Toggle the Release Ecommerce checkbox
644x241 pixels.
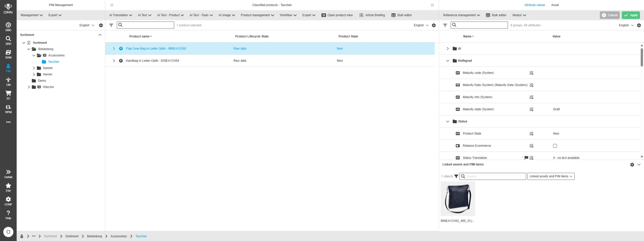click(555, 146)
